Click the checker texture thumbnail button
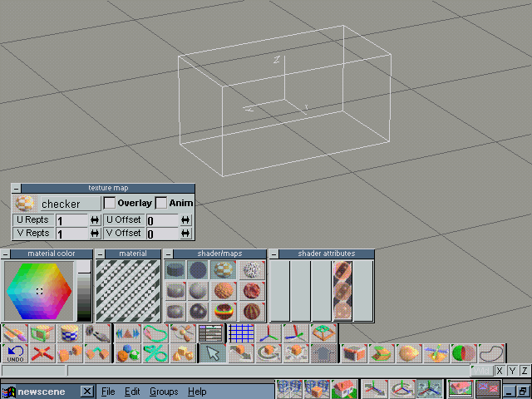Image resolution: width=532 pixels, height=399 pixels. [25, 203]
